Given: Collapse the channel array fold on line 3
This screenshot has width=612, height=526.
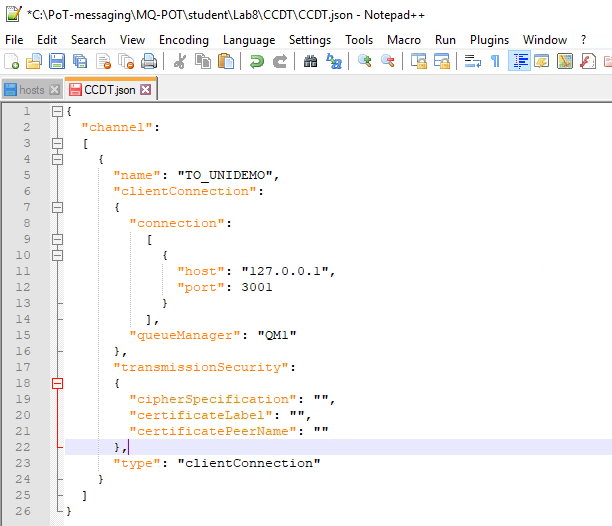Looking at the screenshot, I should point(57,144).
